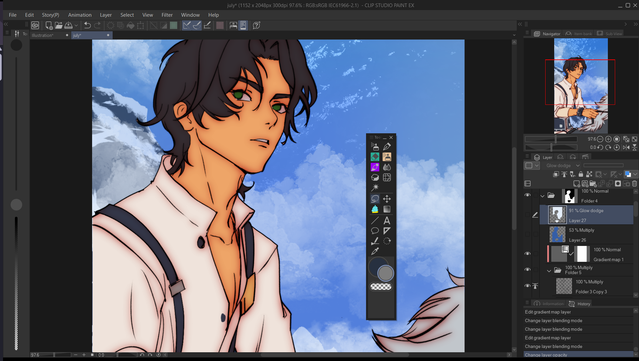Select the Layer 26 multiply layer
The height and width of the screenshot is (361, 639).
pos(586,234)
